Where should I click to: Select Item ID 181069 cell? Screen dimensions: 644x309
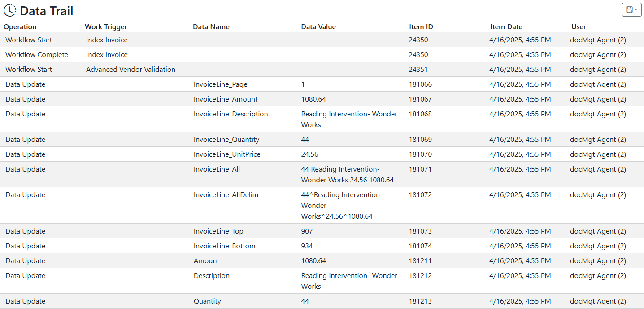click(420, 140)
